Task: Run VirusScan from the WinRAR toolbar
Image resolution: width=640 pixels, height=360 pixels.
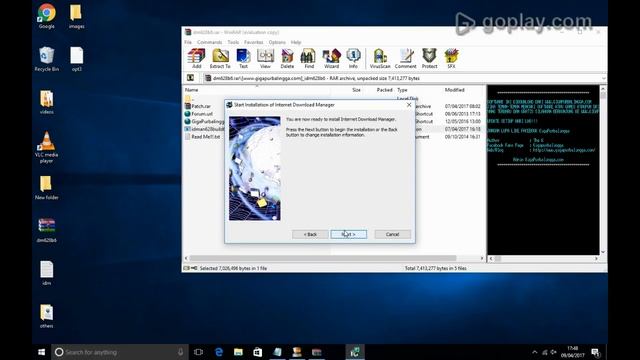Action: tap(380, 58)
